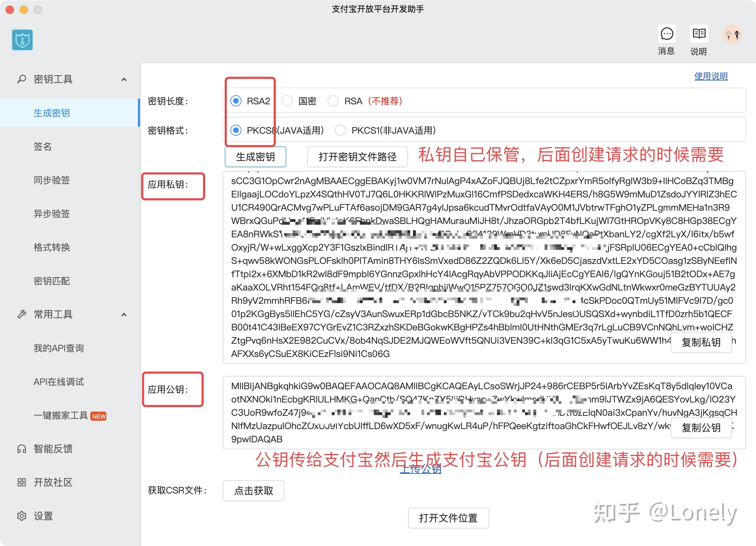Viewport: 756px width, 546px height.
Task: Open the 使用说明 link
Action: (x=711, y=76)
